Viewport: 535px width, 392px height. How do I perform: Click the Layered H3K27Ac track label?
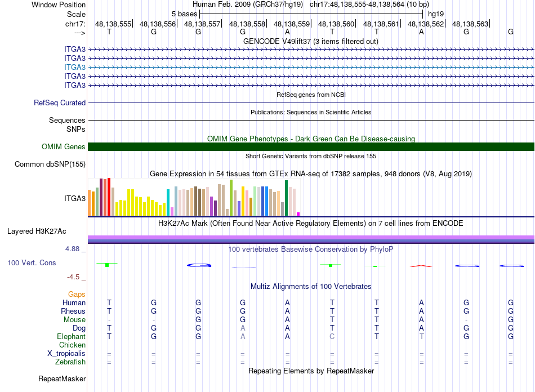point(37,231)
